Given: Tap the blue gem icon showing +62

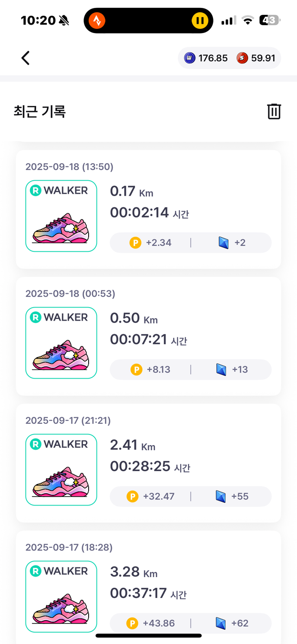Looking at the screenshot, I should pos(221,623).
